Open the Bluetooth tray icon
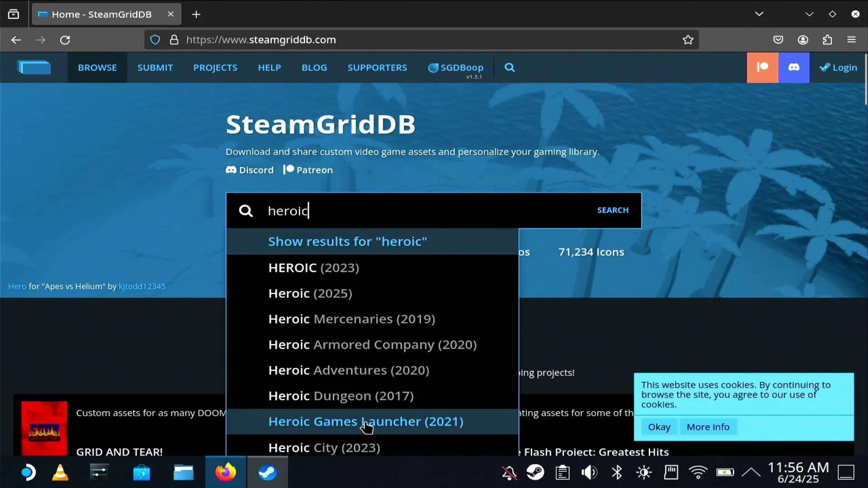 pyautogui.click(x=617, y=473)
